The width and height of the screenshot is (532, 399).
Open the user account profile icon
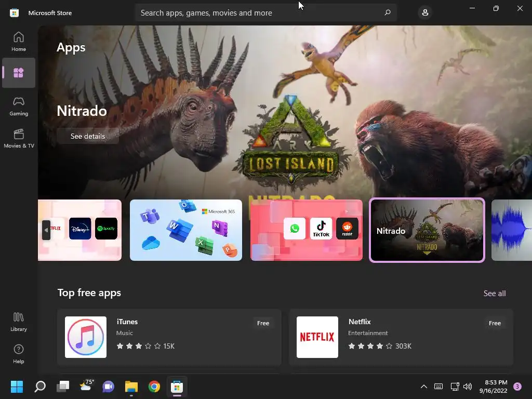425,13
